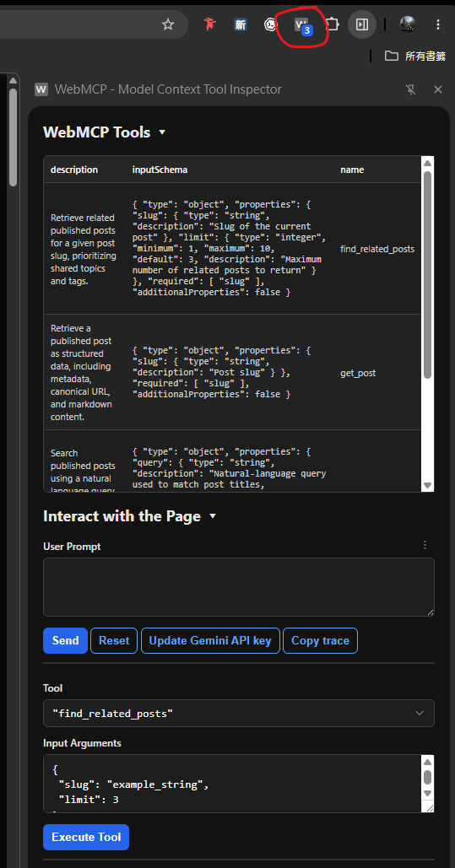
Task: Click the tools table scrollbar thumb
Action: click(427, 275)
